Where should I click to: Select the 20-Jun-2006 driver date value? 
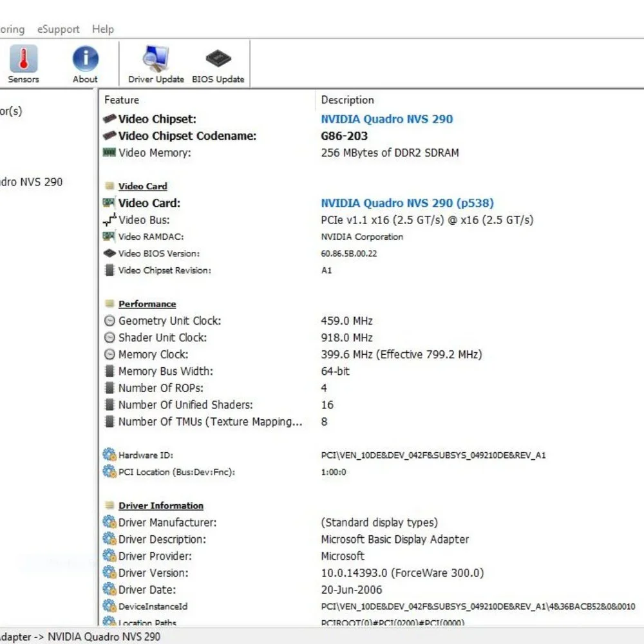tap(351, 590)
